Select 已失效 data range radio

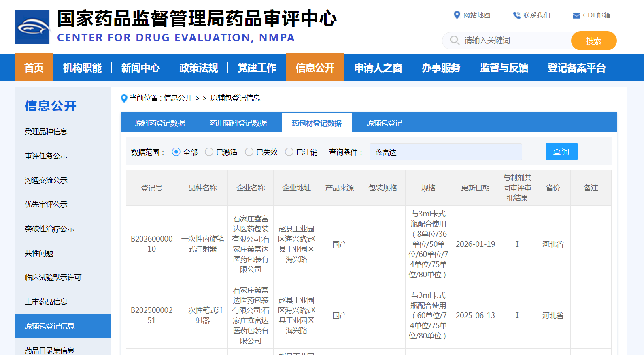[249, 152]
